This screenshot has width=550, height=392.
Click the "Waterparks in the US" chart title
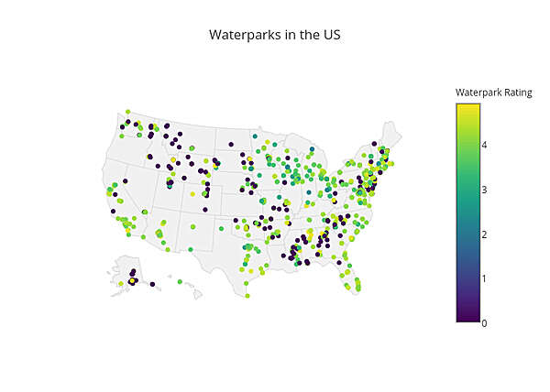[275, 35]
